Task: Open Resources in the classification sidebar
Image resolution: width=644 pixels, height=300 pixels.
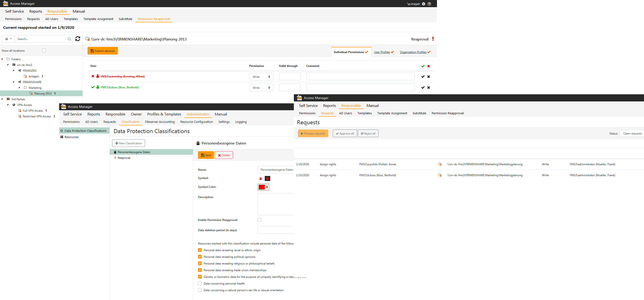Action: 72,137
